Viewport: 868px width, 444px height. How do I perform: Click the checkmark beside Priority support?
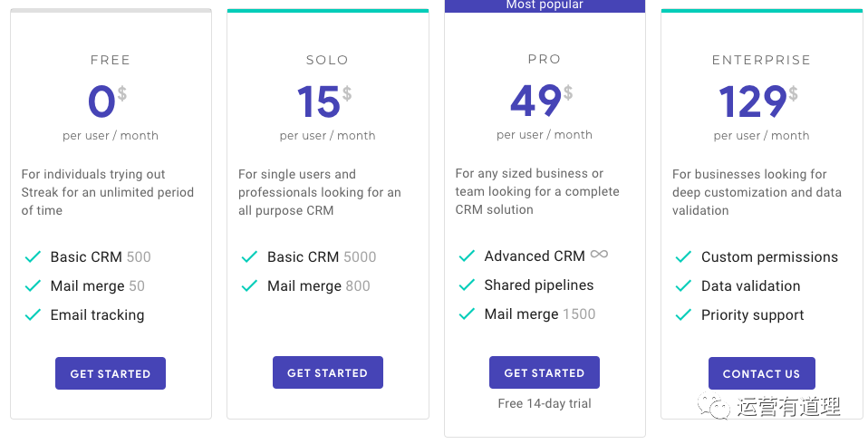(684, 315)
